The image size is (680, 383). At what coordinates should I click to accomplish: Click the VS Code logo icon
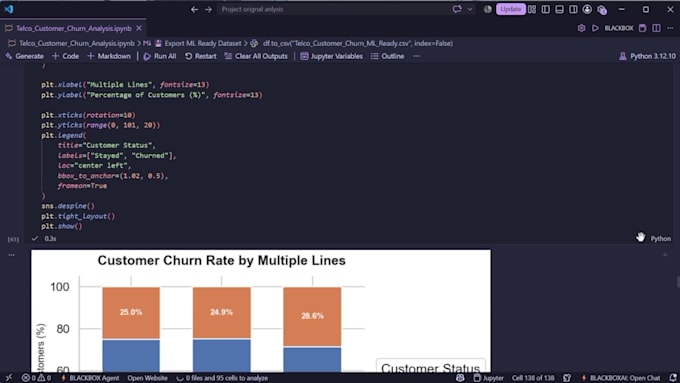[x=9, y=9]
